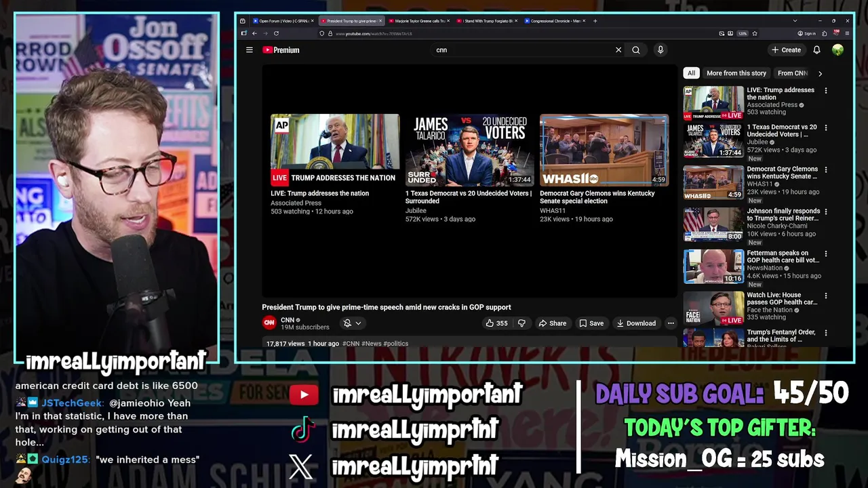Save the video to a playlist
This screenshot has height=488, width=868.
[591, 323]
